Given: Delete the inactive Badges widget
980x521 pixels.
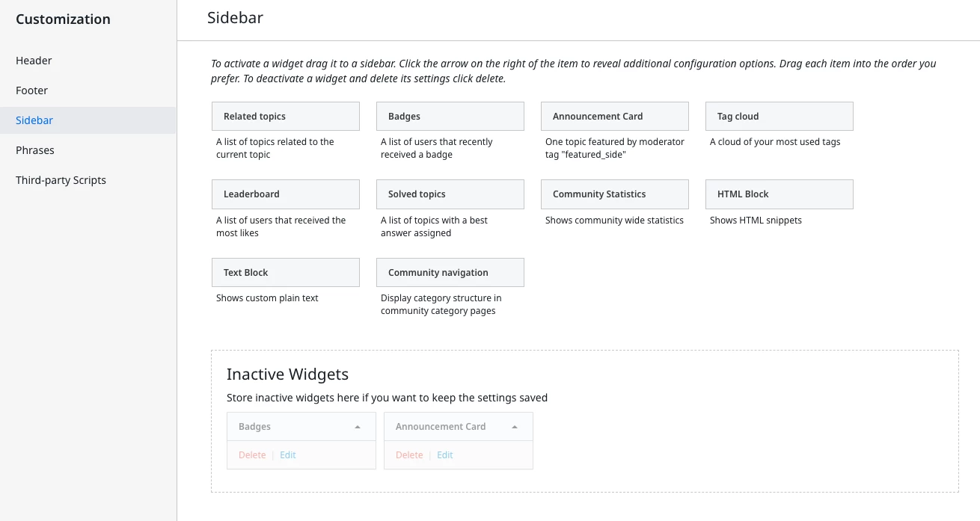Looking at the screenshot, I should 252,455.
